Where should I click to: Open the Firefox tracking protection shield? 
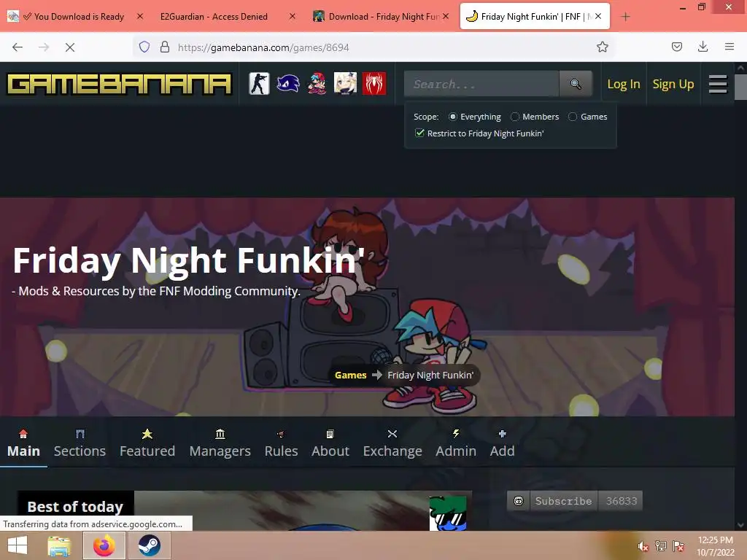coord(144,47)
